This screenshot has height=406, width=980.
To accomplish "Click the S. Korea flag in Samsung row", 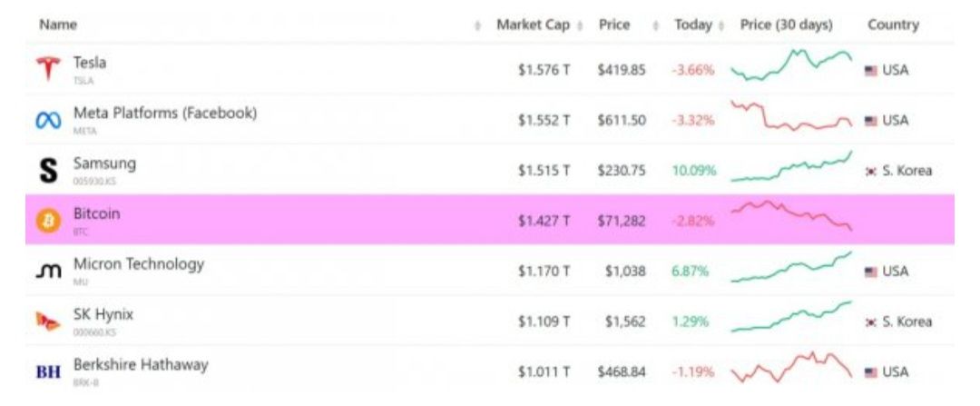I will point(870,172).
